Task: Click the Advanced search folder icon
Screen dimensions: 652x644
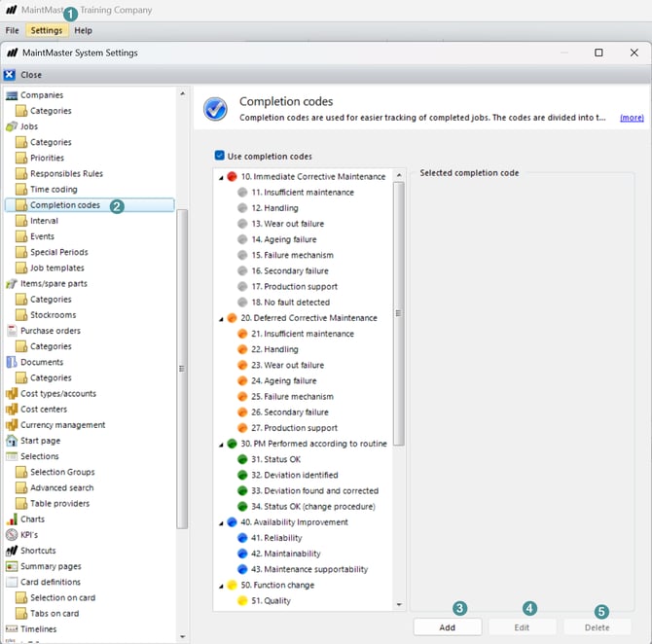Action: (21, 487)
